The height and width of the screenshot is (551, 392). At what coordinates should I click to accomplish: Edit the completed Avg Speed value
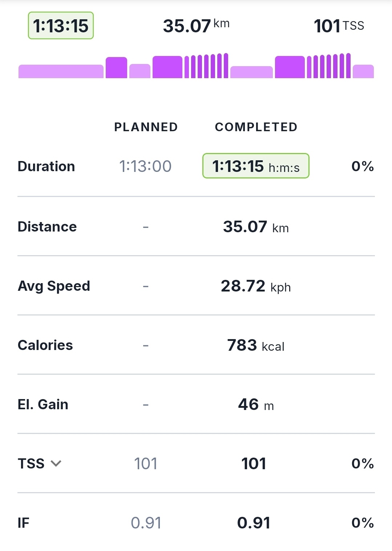tap(256, 286)
